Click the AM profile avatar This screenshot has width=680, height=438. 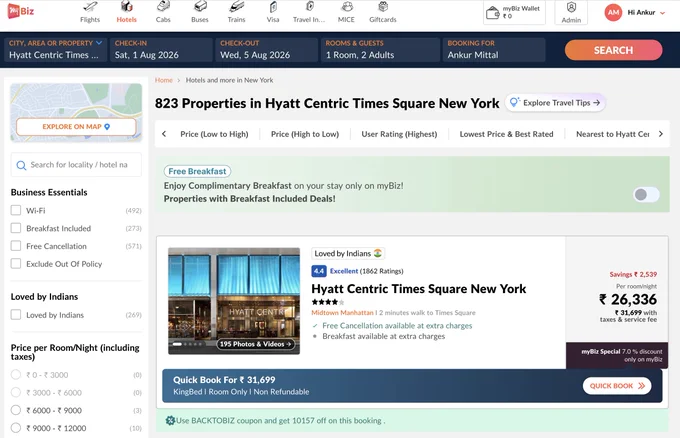[613, 13]
